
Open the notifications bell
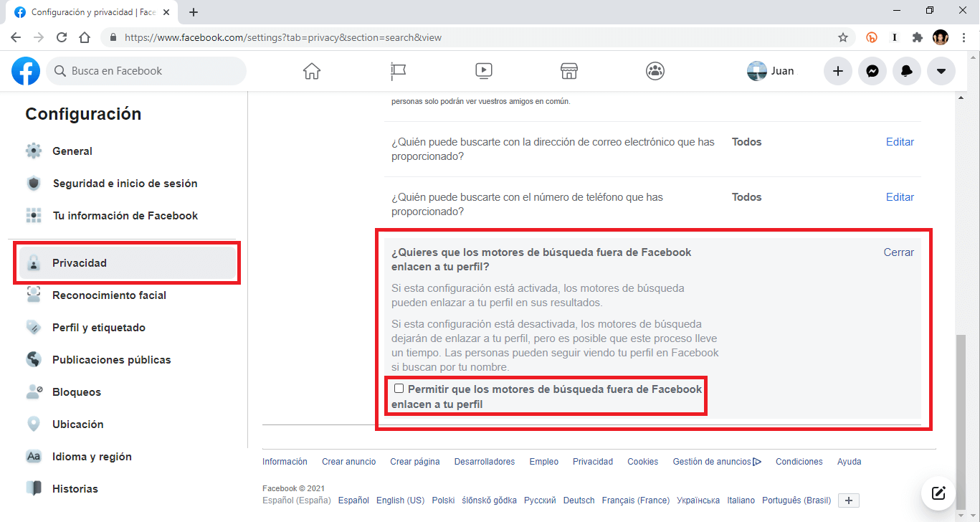(x=907, y=71)
